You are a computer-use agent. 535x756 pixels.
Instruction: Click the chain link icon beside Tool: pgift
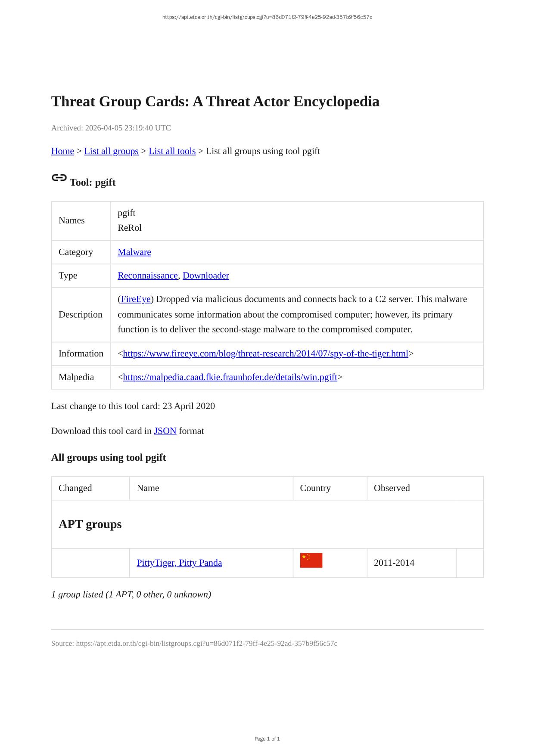pyautogui.click(x=59, y=178)
